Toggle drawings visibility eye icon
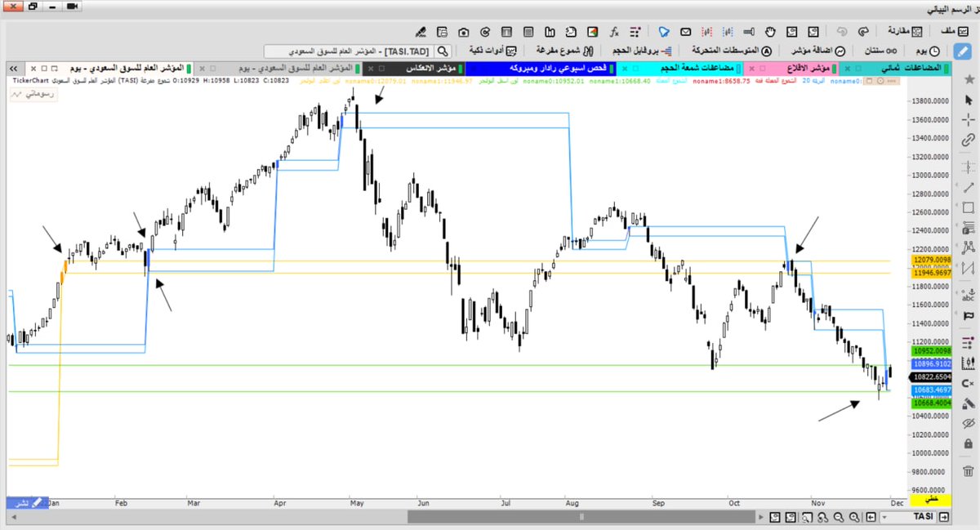Viewport: 980px width, 530px height. 968,423
